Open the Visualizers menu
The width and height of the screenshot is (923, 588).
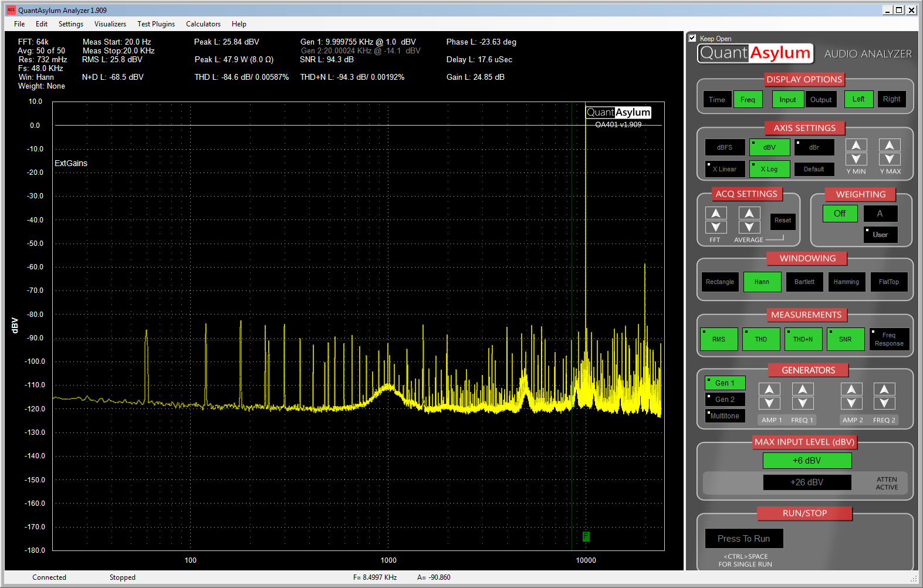coord(110,24)
